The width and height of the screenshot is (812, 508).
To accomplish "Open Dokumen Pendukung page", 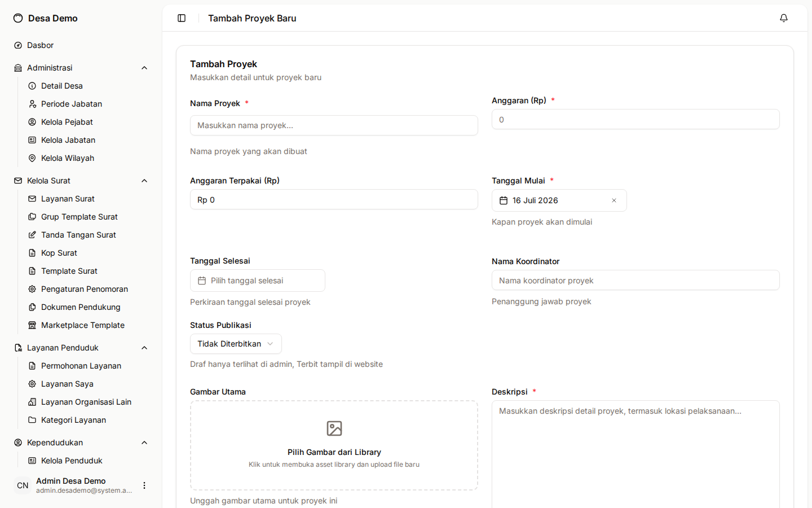I will 88,307.
